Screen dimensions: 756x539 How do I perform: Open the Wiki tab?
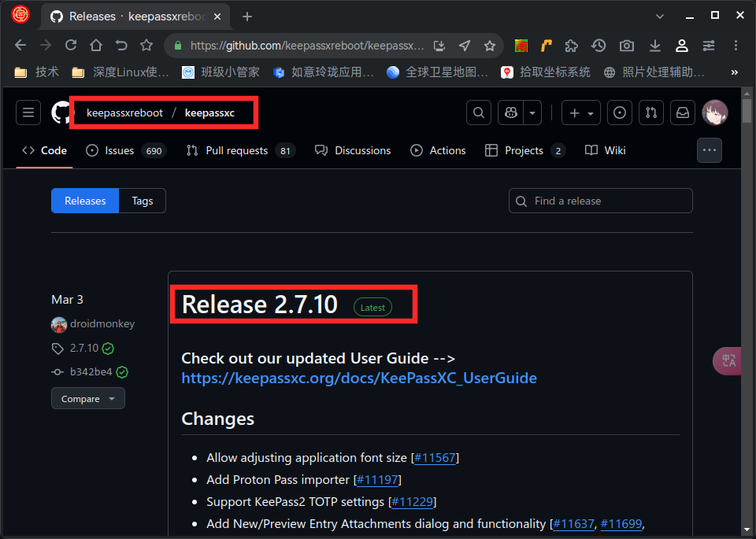(x=605, y=151)
